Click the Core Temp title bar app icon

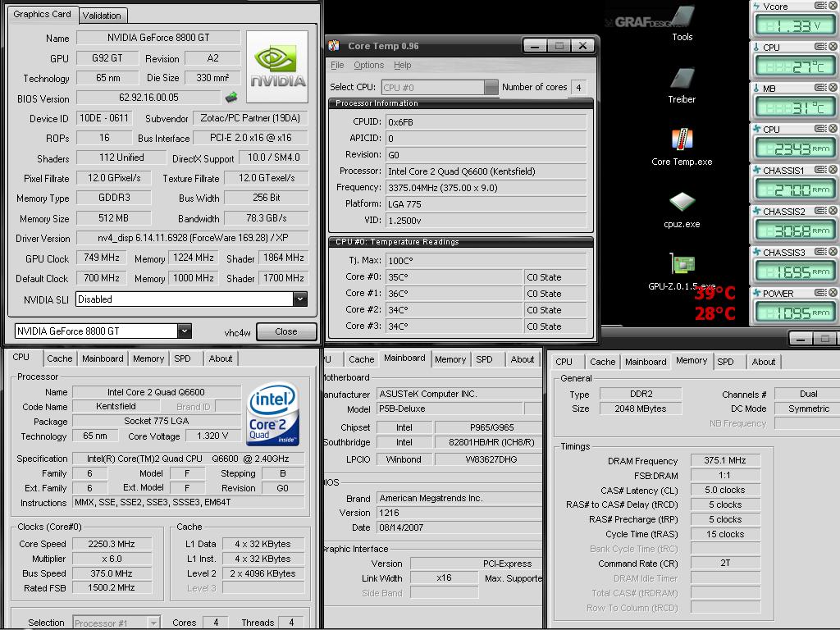pyautogui.click(x=334, y=46)
